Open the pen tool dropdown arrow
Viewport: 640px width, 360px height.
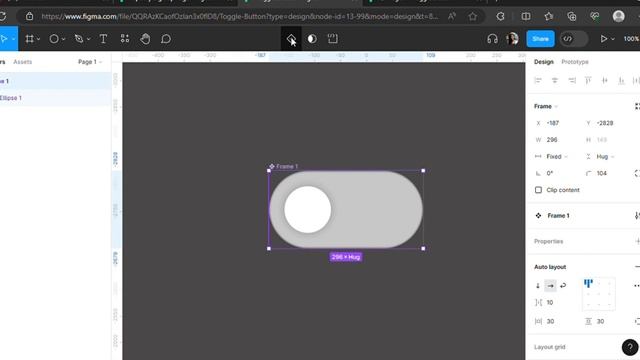(x=88, y=39)
